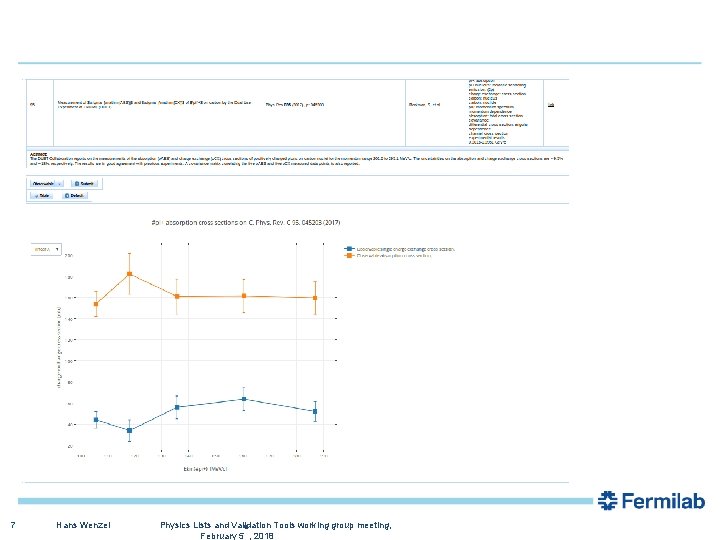Click the lowest blue data point
The image size is (720, 540).
click(x=129, y=430)
